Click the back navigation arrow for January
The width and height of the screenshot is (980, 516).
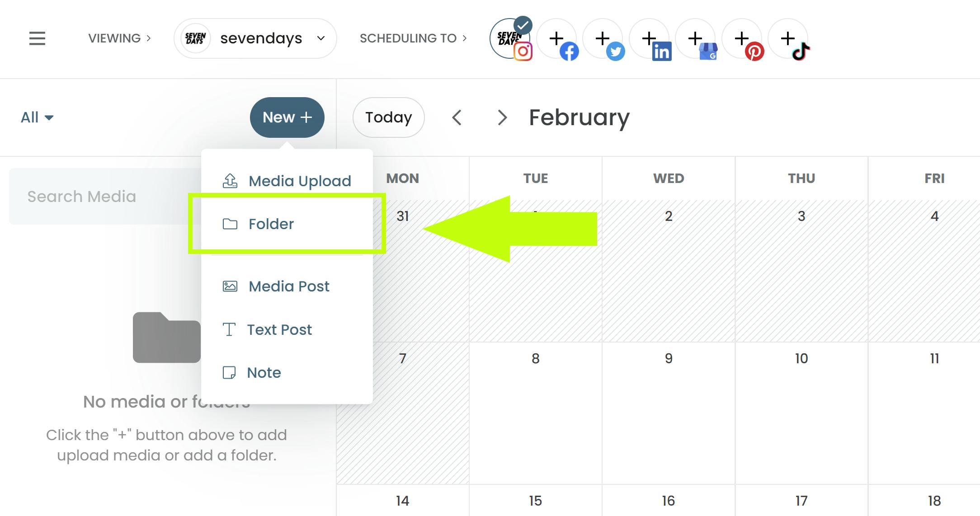click(x=457, y=117)
